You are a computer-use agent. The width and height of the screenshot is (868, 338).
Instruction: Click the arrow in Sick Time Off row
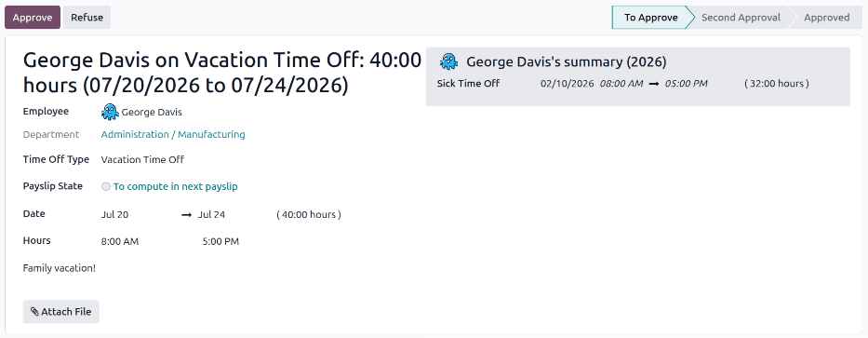(654, 84)
